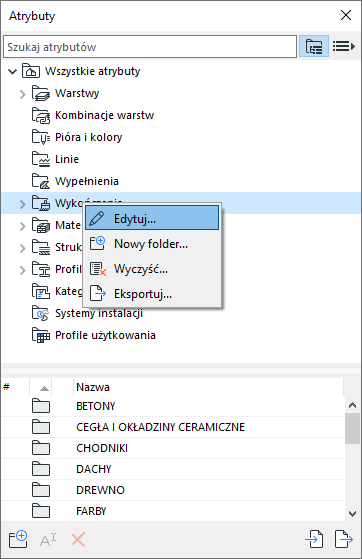Click the CEGŁA I OKŁADZINY folder icon
This screenshot has width=362, height=559.
click(41, 427)
